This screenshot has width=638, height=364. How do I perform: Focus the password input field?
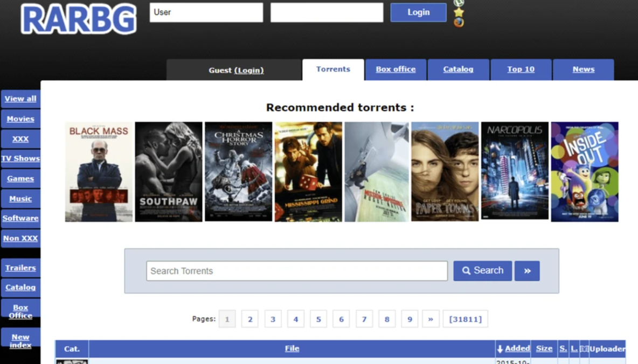pos(327,12)
